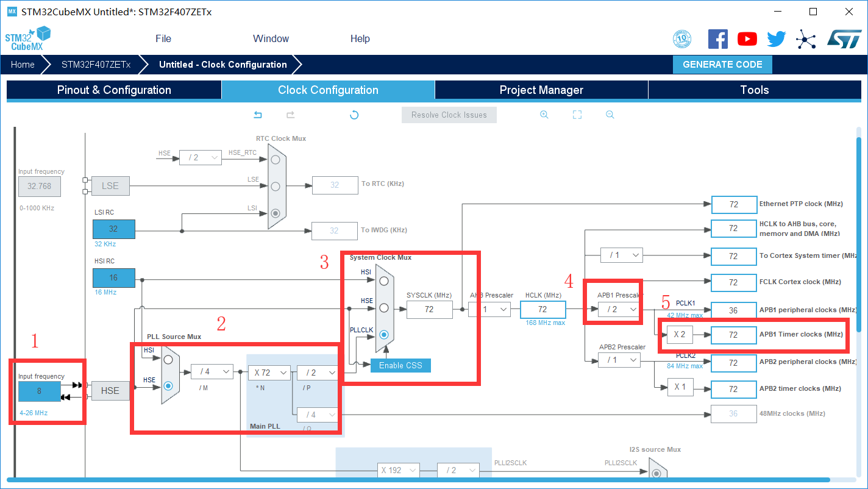Switch to the Pinout & Configuration tab
This screenshot has height=489, width=868.
(114, 90)
